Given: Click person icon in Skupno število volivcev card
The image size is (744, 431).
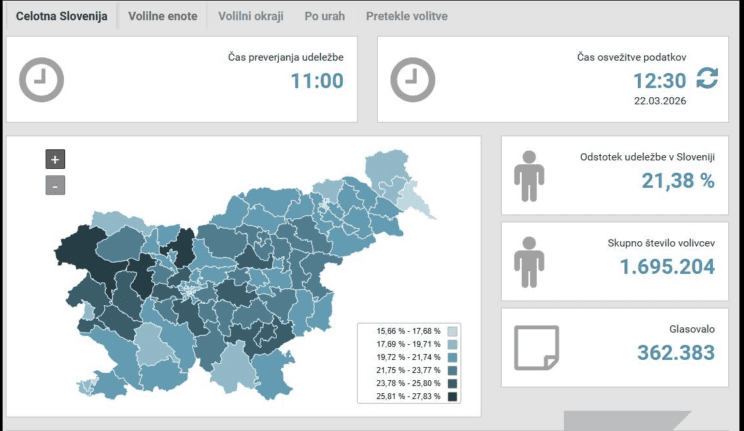Looking at the screenshot, I should [x=529, y=262].
